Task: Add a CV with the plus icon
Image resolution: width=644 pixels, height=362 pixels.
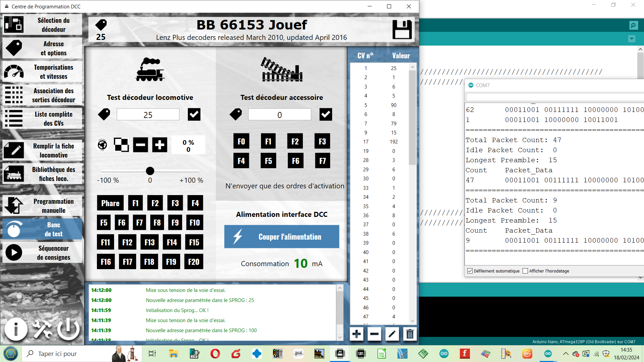Action: click(357, 334)
